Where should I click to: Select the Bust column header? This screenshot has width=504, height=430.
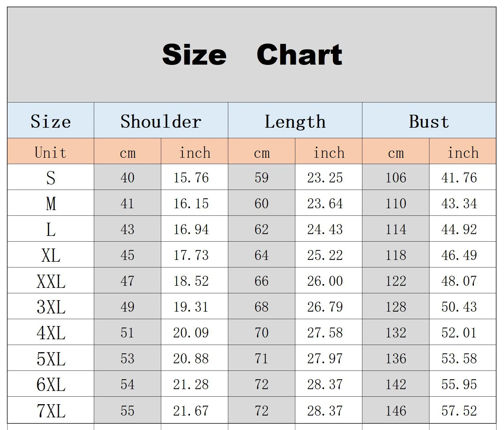pos(429,121)
